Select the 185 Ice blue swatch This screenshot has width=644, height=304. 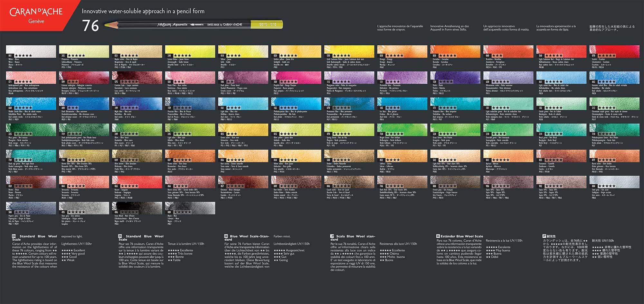point(402,104)
